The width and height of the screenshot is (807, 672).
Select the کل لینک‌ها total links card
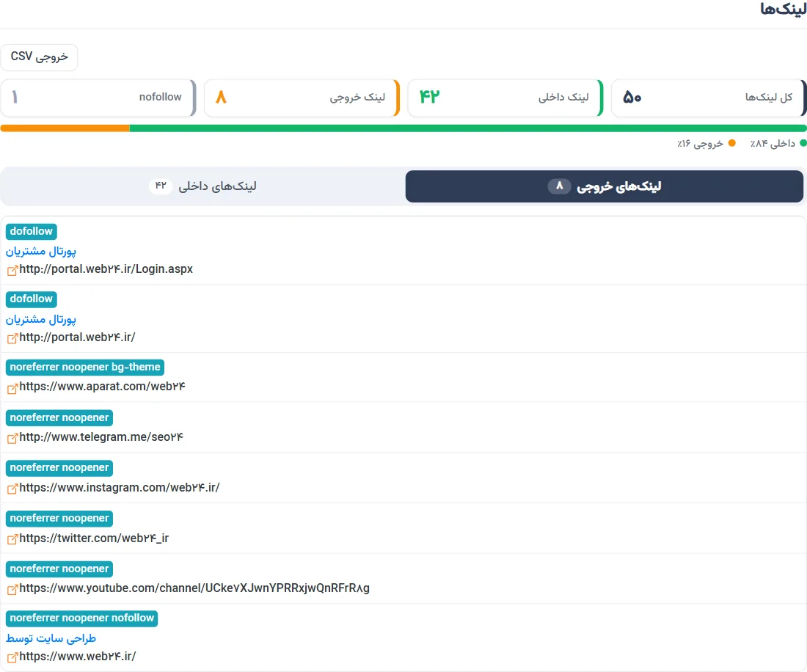[709, 98]
